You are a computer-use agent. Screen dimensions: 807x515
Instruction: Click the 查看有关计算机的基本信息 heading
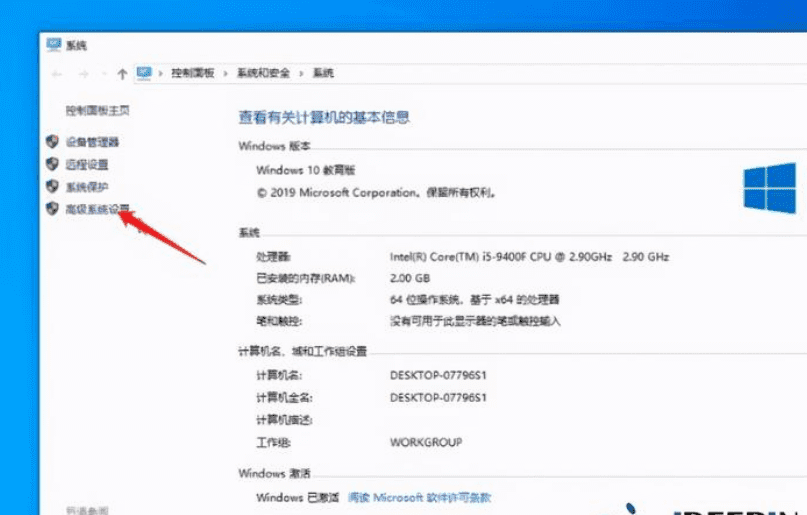[324, 117]
